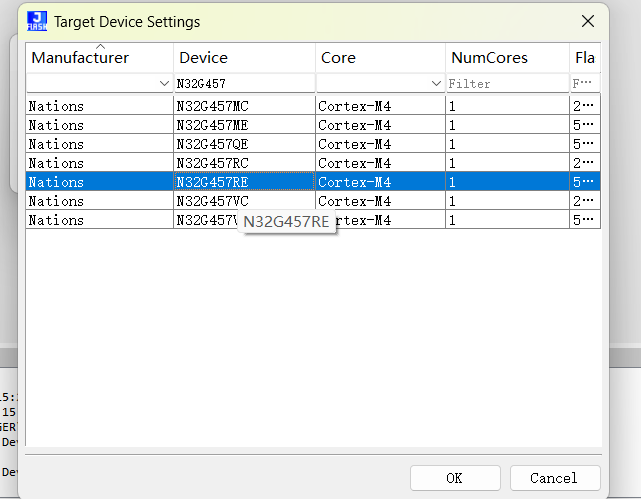This screenshot has height=499, width=641.
Task: Click Cortex-M4 cell in N32G457RC row
Action: coord(380,163)
